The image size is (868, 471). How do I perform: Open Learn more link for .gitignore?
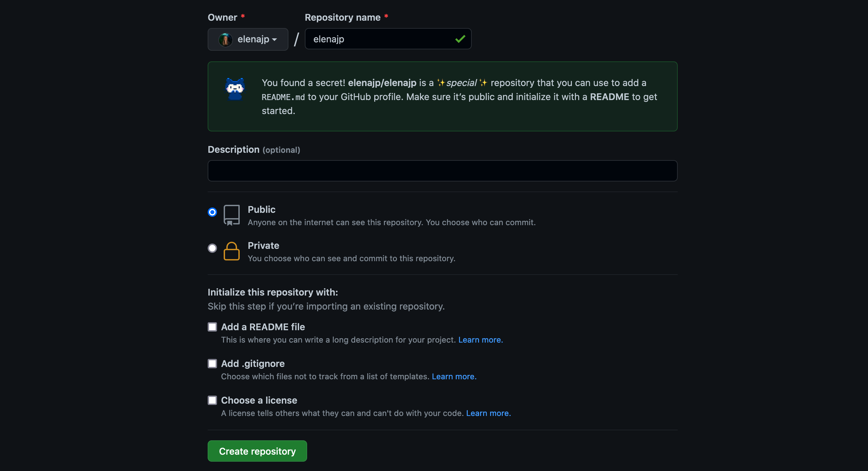[x=454, y=376]
